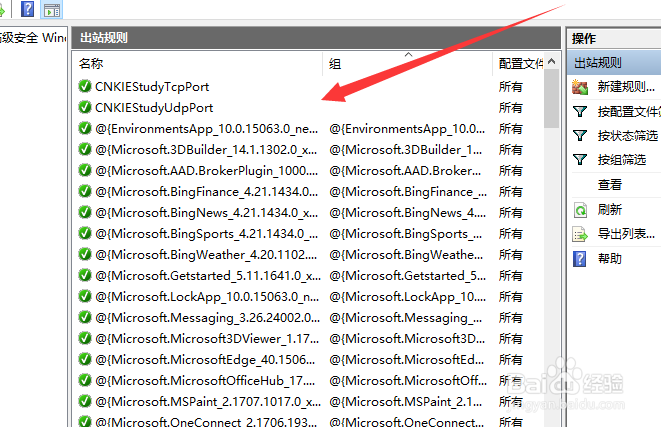Click status icon of MicrosoftEdge rule
This screenshot has height=427, width=661.
(x=85, y=360)
